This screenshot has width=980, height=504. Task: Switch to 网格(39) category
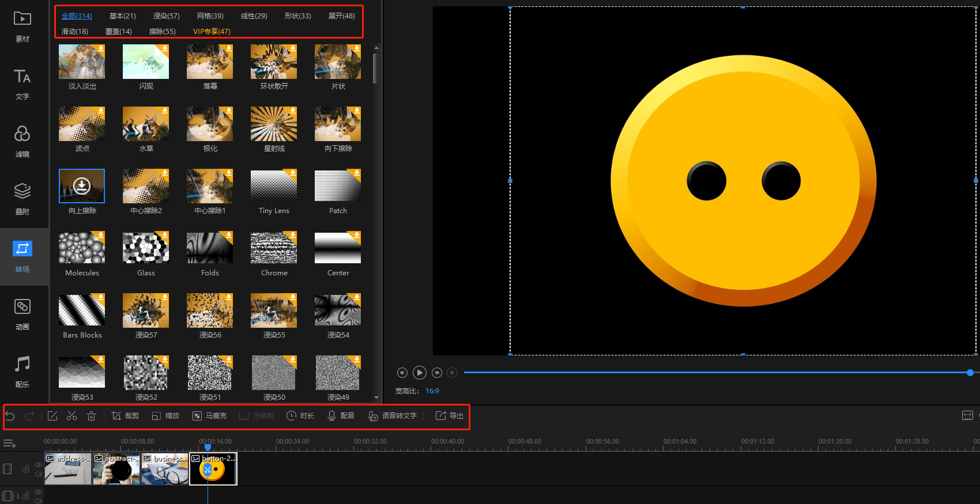tap(210, 16)
